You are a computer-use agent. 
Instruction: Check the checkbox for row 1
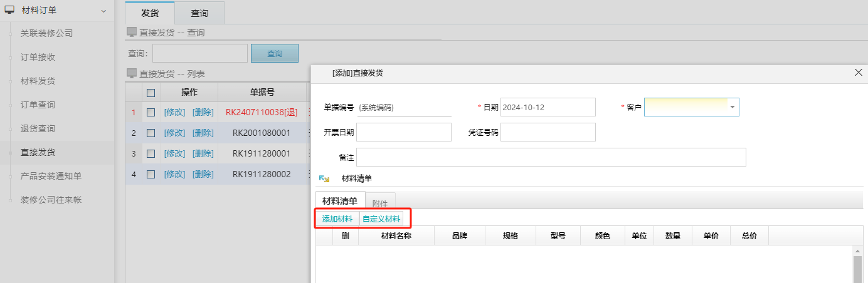(151, 113)
